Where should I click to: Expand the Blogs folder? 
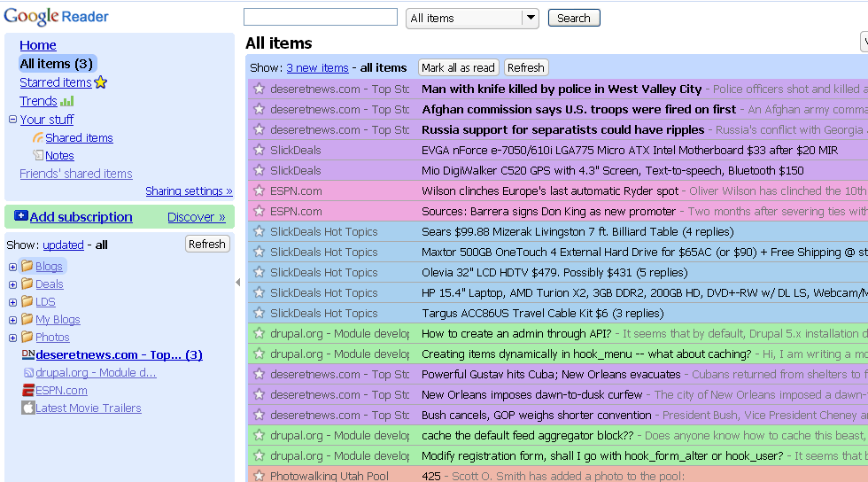coord(12,267)
